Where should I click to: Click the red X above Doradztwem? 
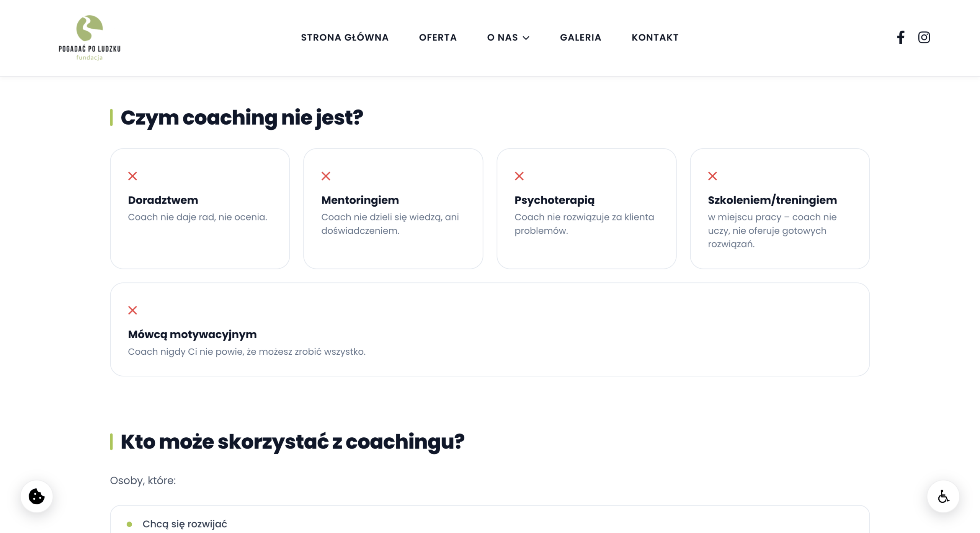coord(132,176)
